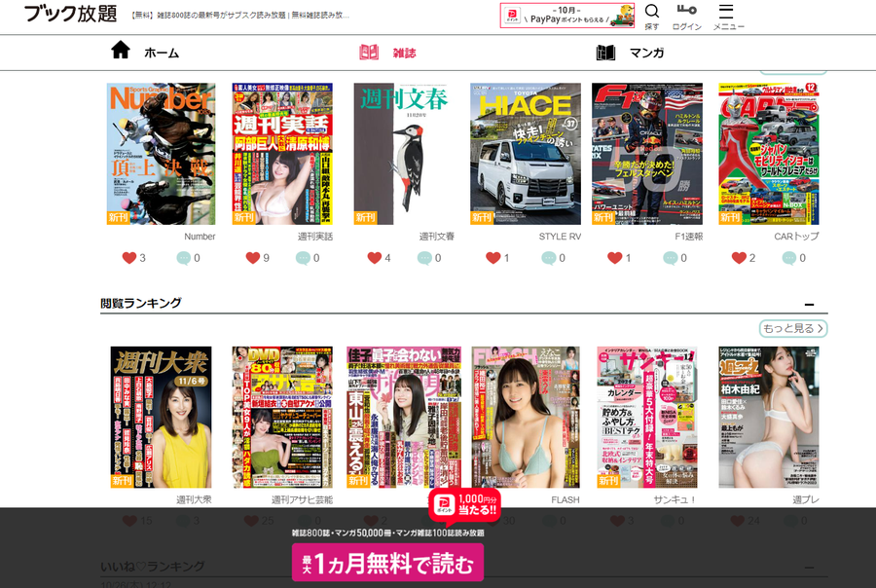Open the 週プレ magazine cover
The height and width of the screenshot is (588, 876).
pos(769,417)
